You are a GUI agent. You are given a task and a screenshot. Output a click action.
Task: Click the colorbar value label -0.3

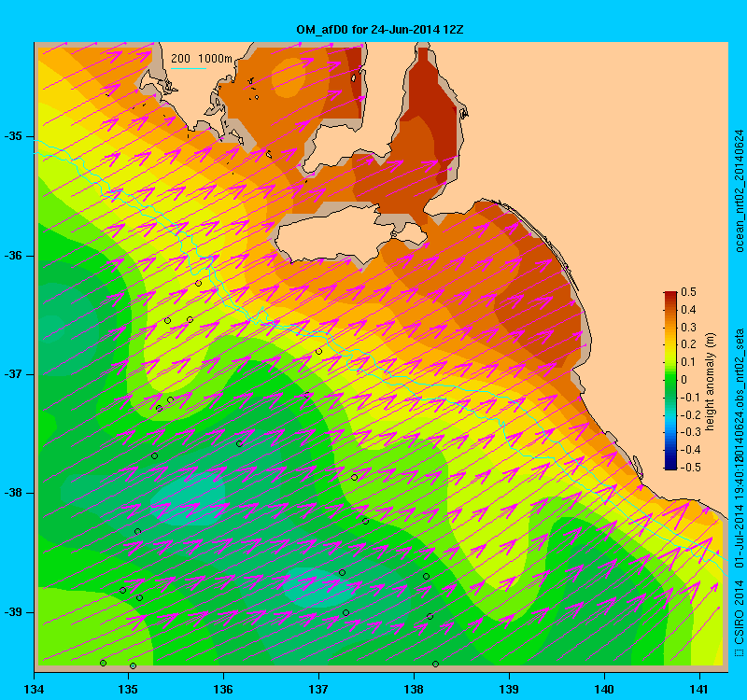[689, 432]
